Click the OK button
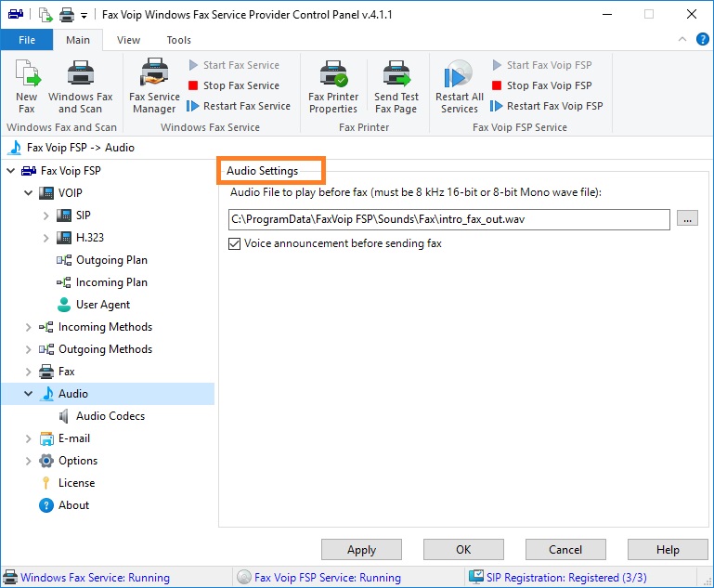This screenshot has width=714, height=588. point(463,550)
